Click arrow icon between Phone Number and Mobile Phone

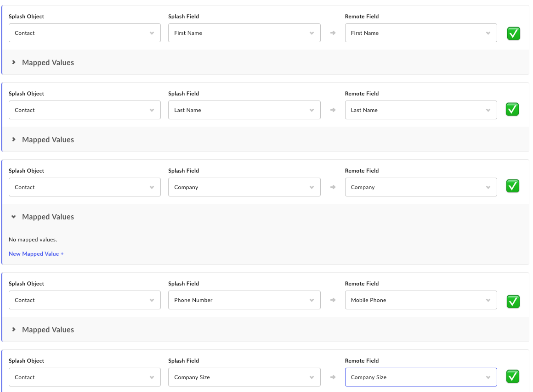click(x=333, y=300)
